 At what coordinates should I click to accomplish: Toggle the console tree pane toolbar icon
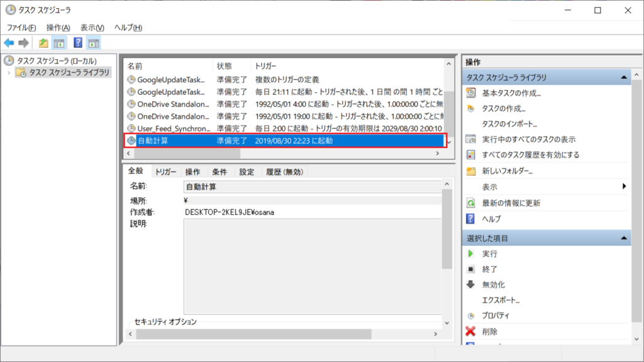pos(59,43)
